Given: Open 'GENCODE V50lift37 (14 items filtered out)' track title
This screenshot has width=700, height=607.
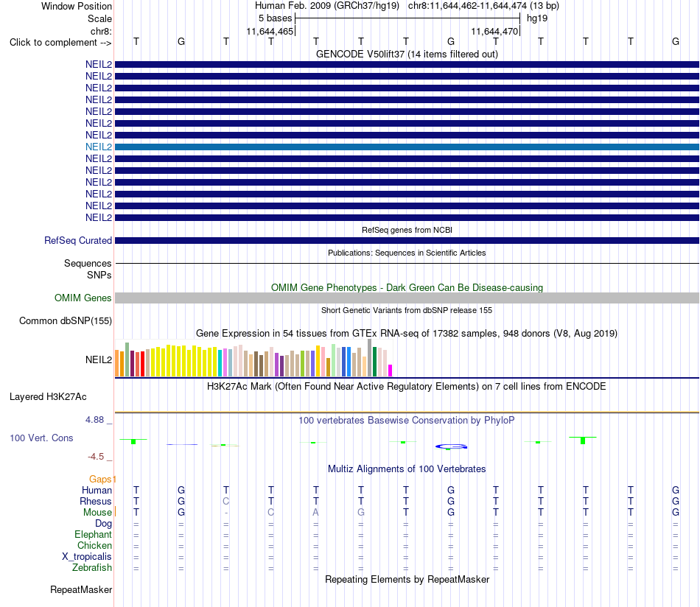Looking at the screenshot, I should click(407, 54).
